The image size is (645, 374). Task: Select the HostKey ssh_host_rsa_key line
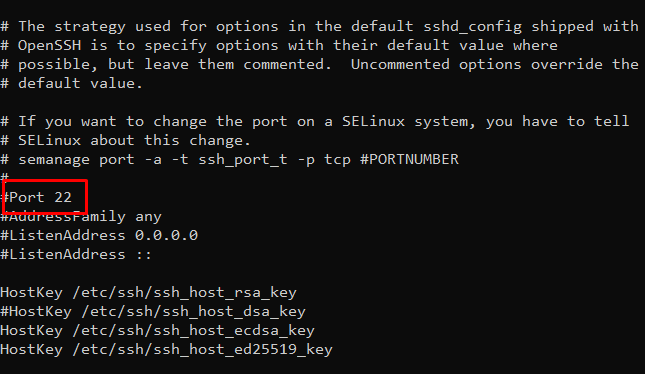[x=148, y=293]
